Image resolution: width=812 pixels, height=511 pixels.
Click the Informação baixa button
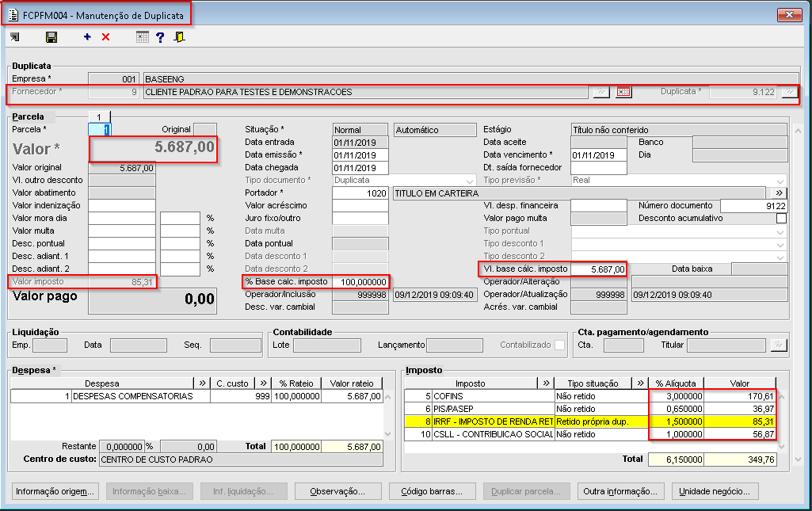pyautogui.click(x=149, y=491)
